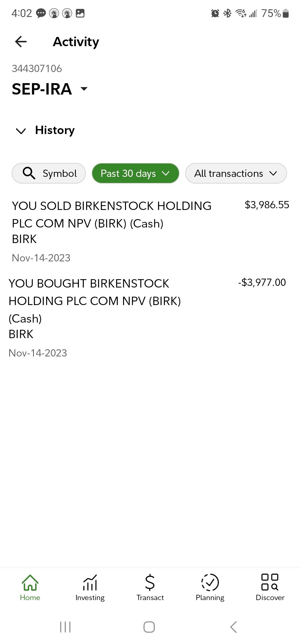Image resolution: width=300 pixels, height=644 pixels.
Task: Tap the Symbol search magnifier icon
Action: pyautogui.click(x=29, y=173)
